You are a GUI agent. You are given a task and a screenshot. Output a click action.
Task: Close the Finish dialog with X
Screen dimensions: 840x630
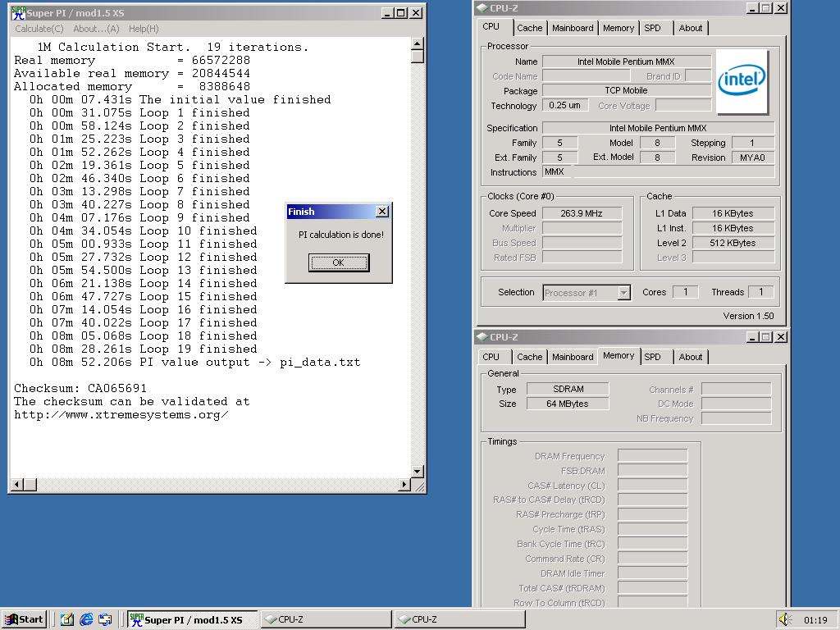pyautogui.click(x=382, y=212)
